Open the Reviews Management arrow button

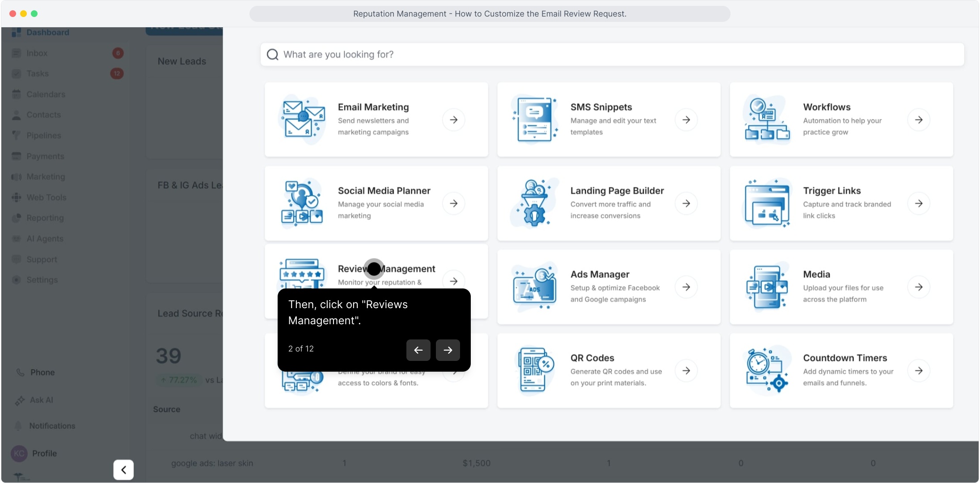pyautogui.click(x=453, y=281)
